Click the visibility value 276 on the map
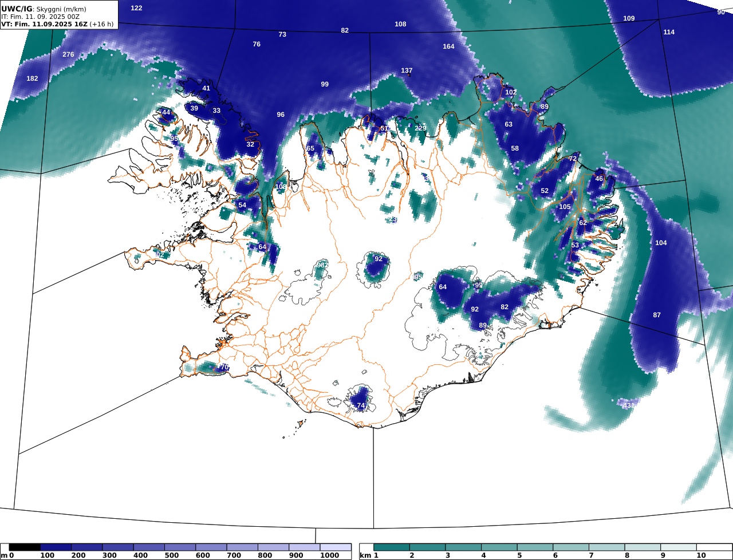 [68, 54]
